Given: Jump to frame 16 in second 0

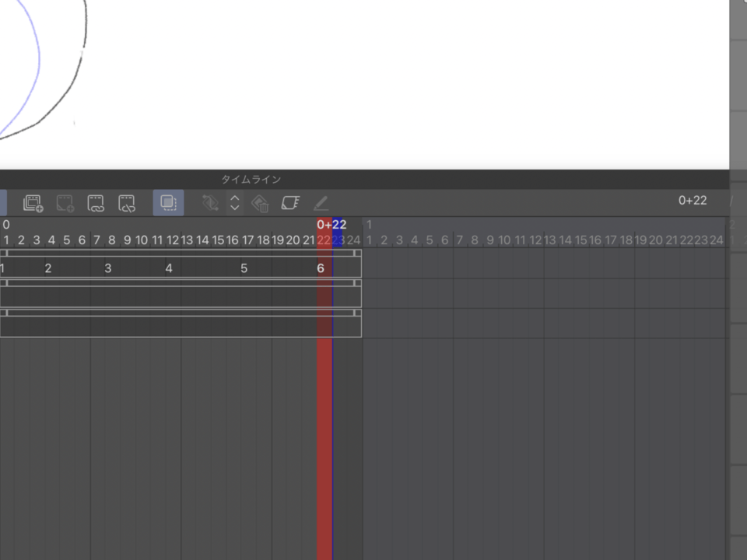Looking at the screenshot, I should pos(233,240).
